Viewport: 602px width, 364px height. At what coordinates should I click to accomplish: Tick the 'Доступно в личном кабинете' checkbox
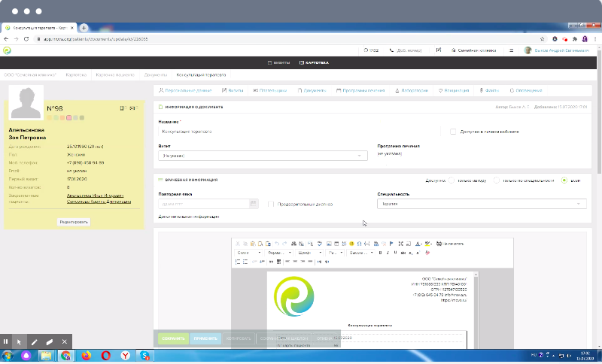453,132
